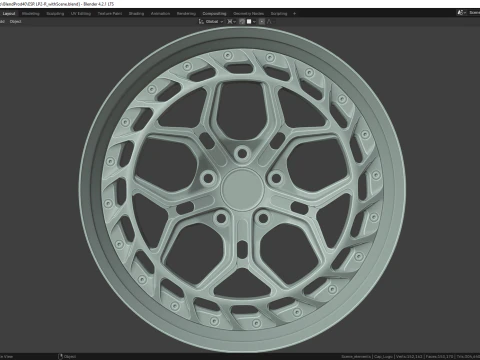The height and width of the screenshot is (360, 480).
Task: Click the mouse Object hint in status bar
Action: point(67,357)
